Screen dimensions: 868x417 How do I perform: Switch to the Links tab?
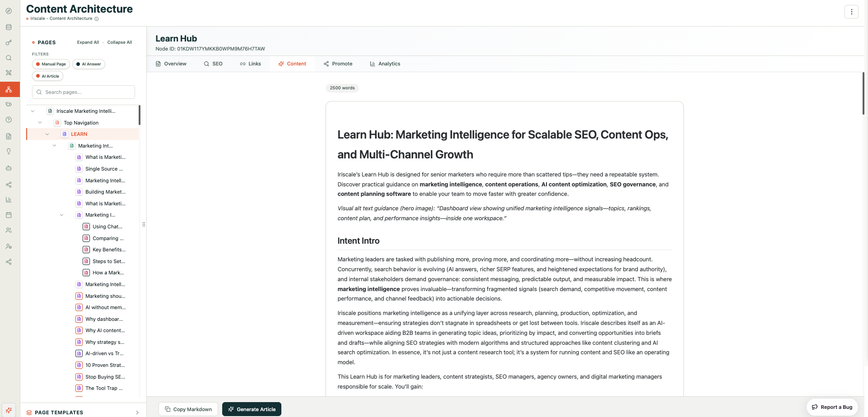coord(250,64)
